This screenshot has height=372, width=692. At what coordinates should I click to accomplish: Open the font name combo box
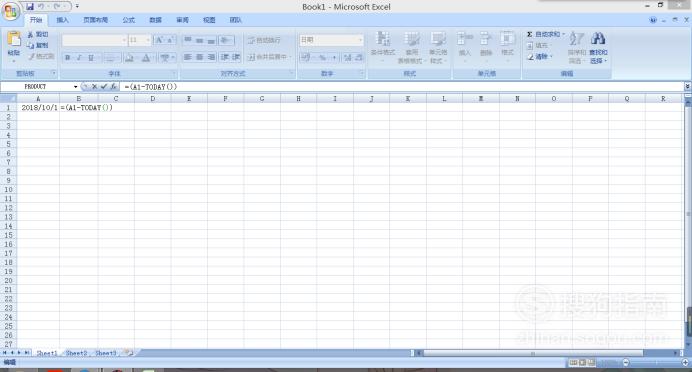94,40
